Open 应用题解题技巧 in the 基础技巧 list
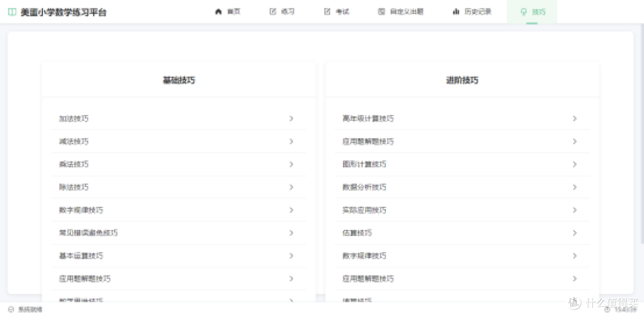644x316 pixels. pyautogui.click(x=179, y=278)
